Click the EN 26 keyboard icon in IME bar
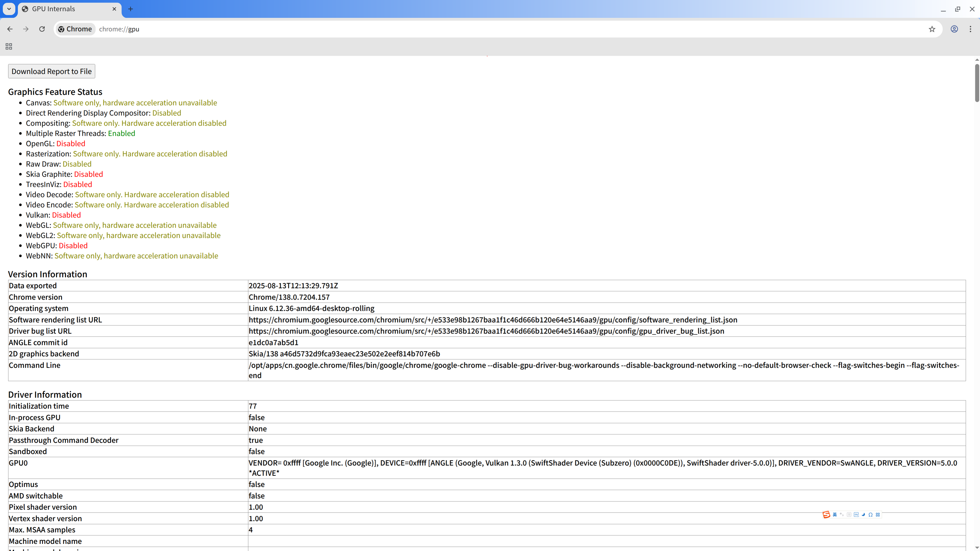The width and height of the screenshot is (980, 551). point(856,515)
